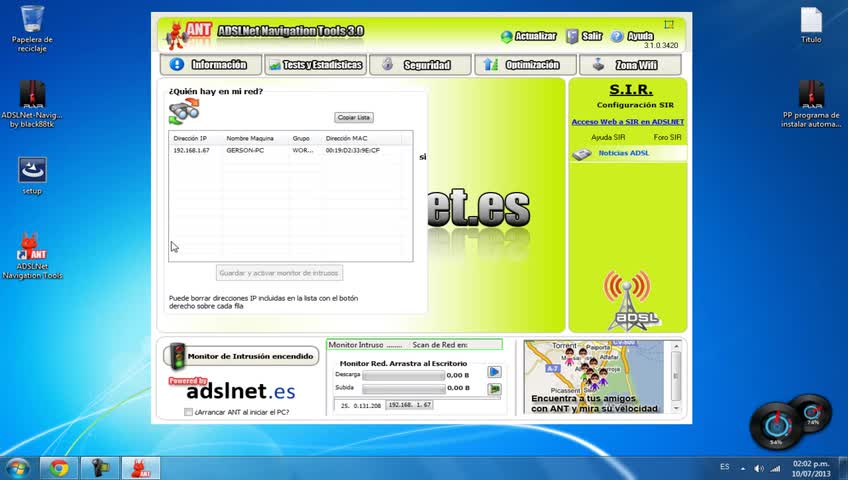Click the ANT taskbar button

(141, 468)
